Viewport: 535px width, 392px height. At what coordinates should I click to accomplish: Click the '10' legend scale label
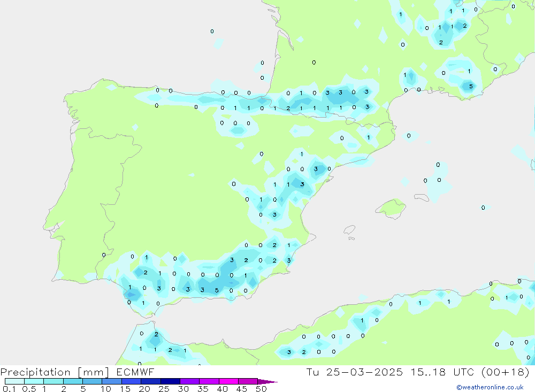(106, 389)
